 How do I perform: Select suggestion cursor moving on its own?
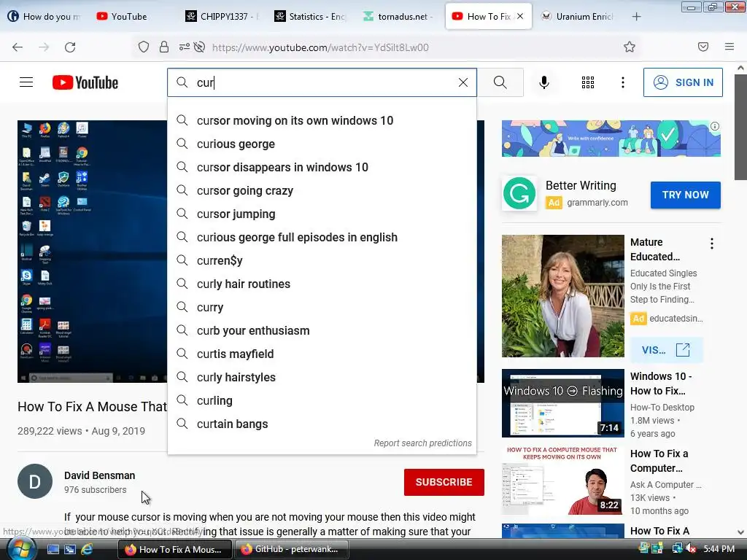(x=322, y=120)
